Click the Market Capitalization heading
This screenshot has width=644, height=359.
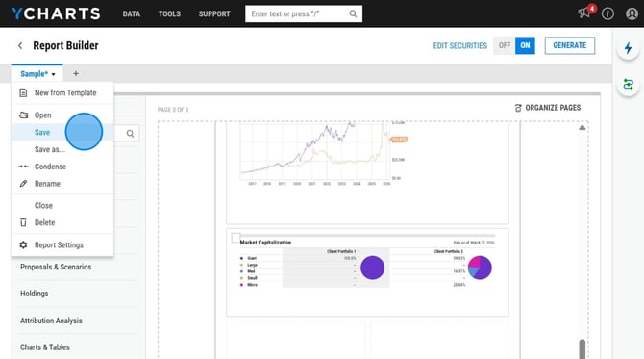(265, 243)
